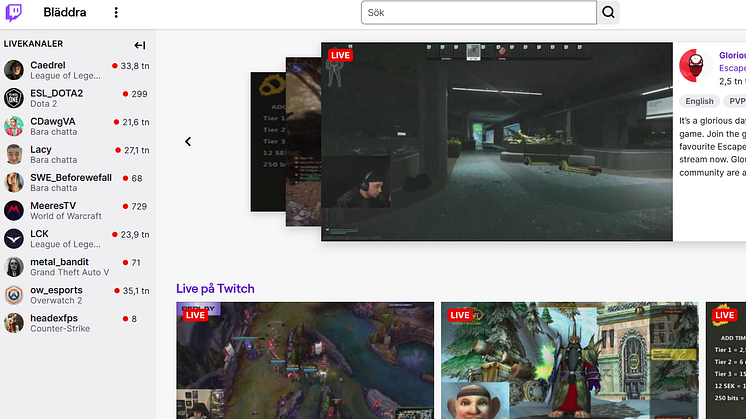Select the CDawgVA channel name
This screenshot has height=419, width=746.
53,121
